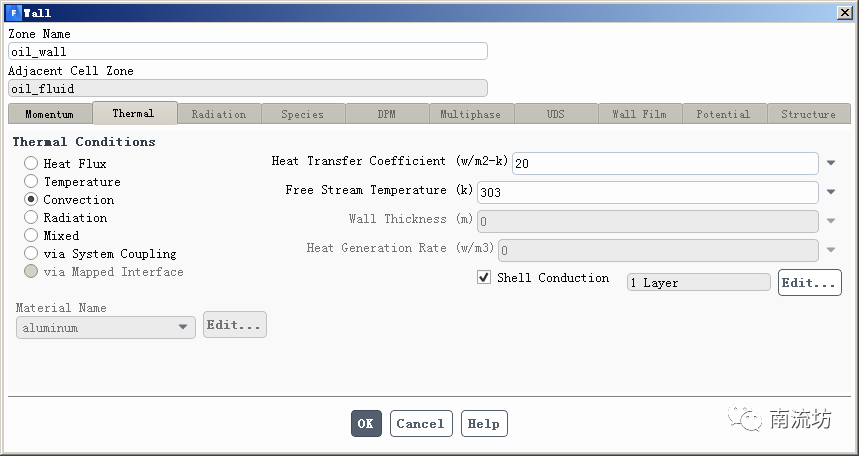Open the Radiation tab
This screenshot has height=456, width=859.
(x=219, y=114)
